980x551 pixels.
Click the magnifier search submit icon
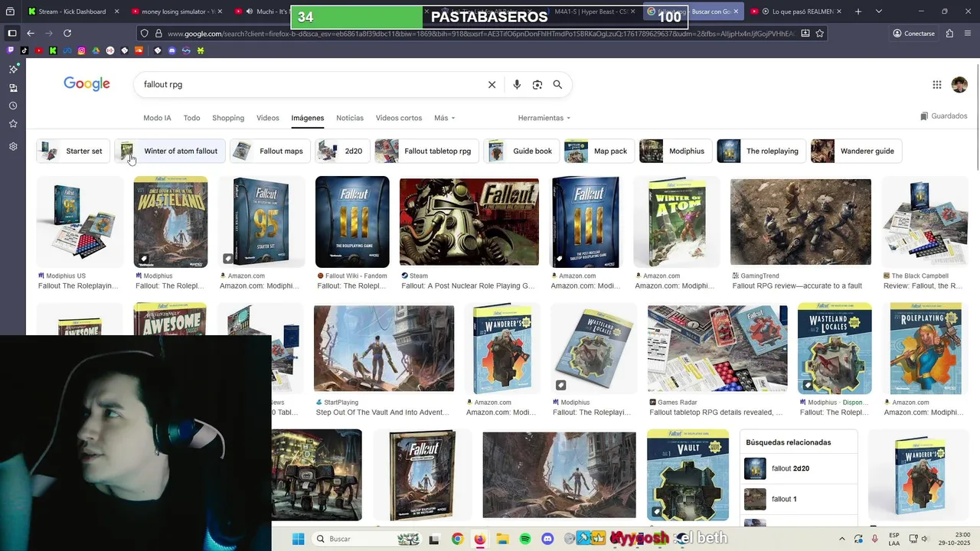click(x=557, y=85)
